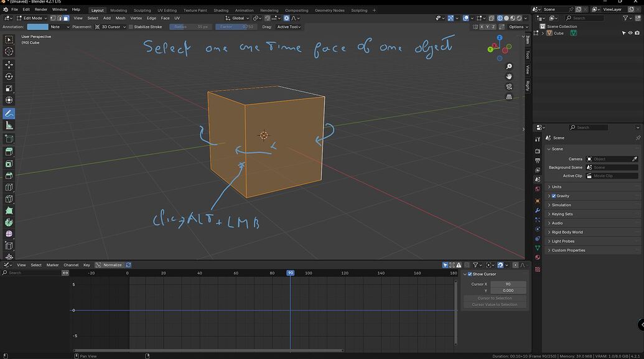Open the Item sidebar tab
Viewport: 644px width, 359px height.
click(x=528, y=39)
